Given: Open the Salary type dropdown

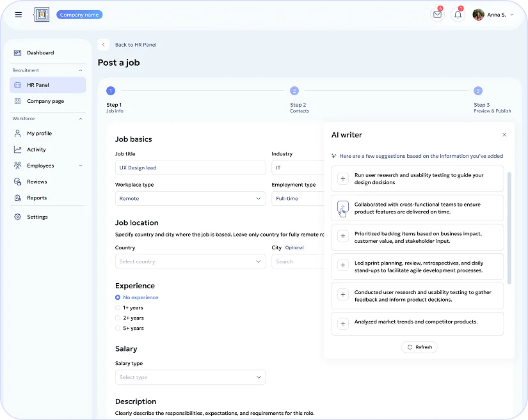Looking at the screenshot, I should coord(190,377).
